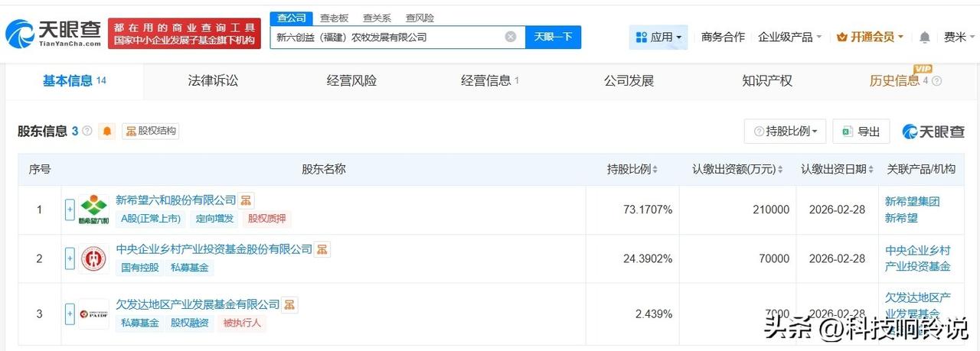Click the 股权结构 button
980x351 pixels.
pyautogui.click(x=150, y=132)
